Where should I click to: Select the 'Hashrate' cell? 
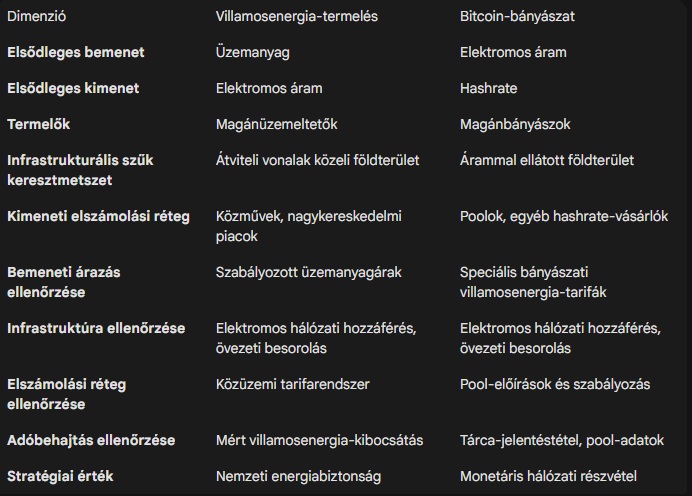click(x=489, y=88)
